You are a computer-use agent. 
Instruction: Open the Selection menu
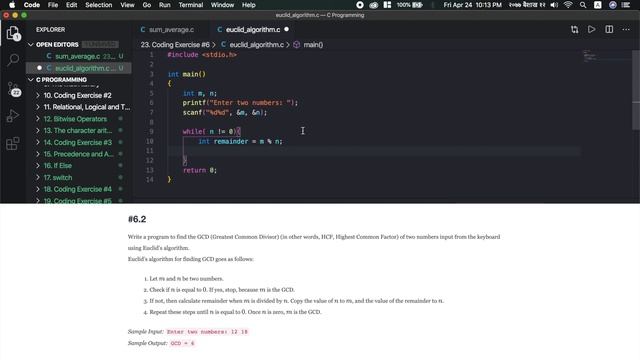98,5
